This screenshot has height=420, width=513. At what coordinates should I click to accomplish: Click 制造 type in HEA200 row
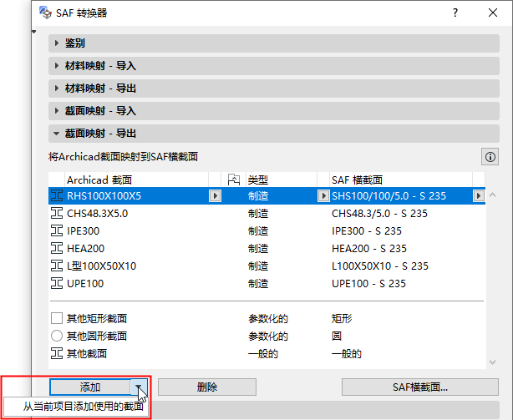258,248
